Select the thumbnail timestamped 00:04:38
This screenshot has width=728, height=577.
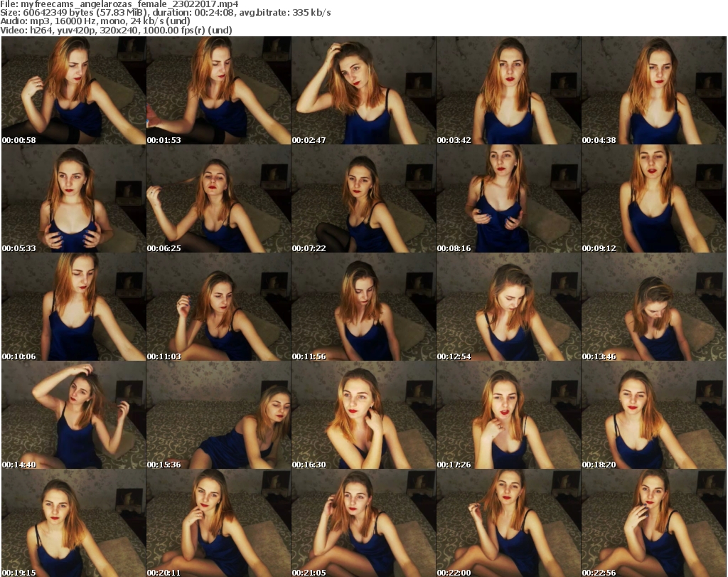(653, 90)
